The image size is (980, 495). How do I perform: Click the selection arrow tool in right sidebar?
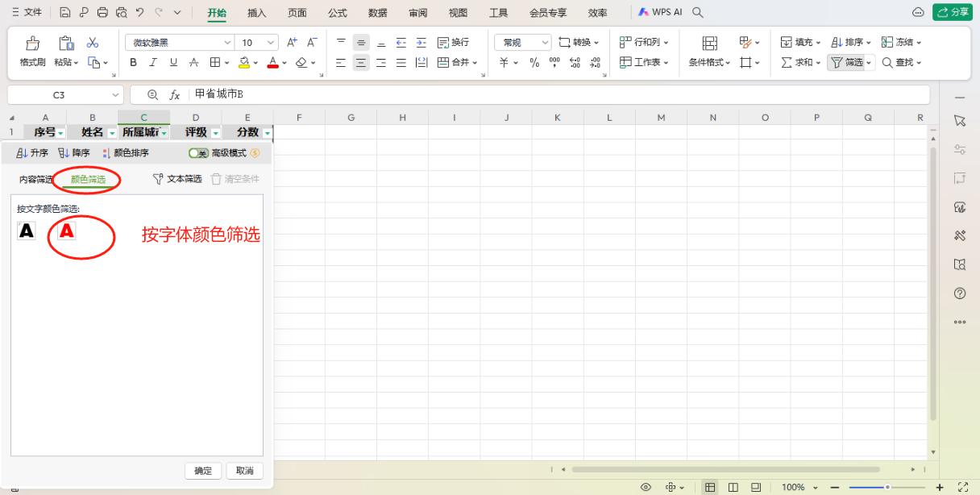[x=959, y=121]
